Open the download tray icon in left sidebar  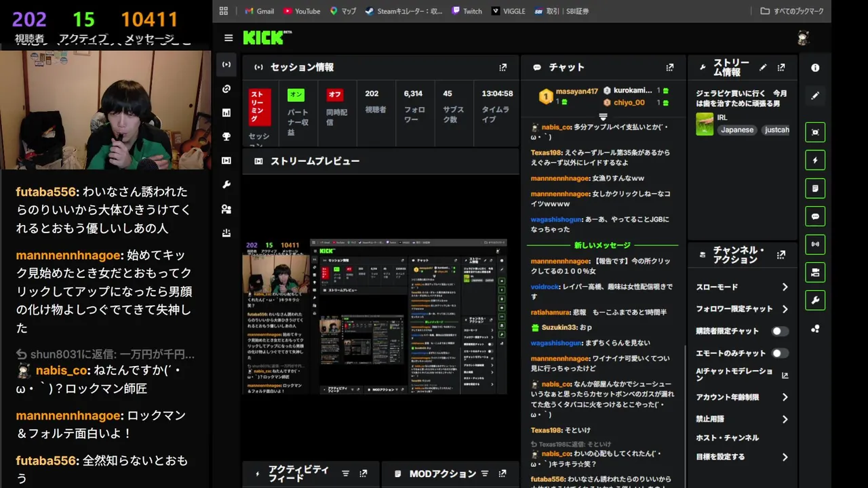(x=226, y=233)
